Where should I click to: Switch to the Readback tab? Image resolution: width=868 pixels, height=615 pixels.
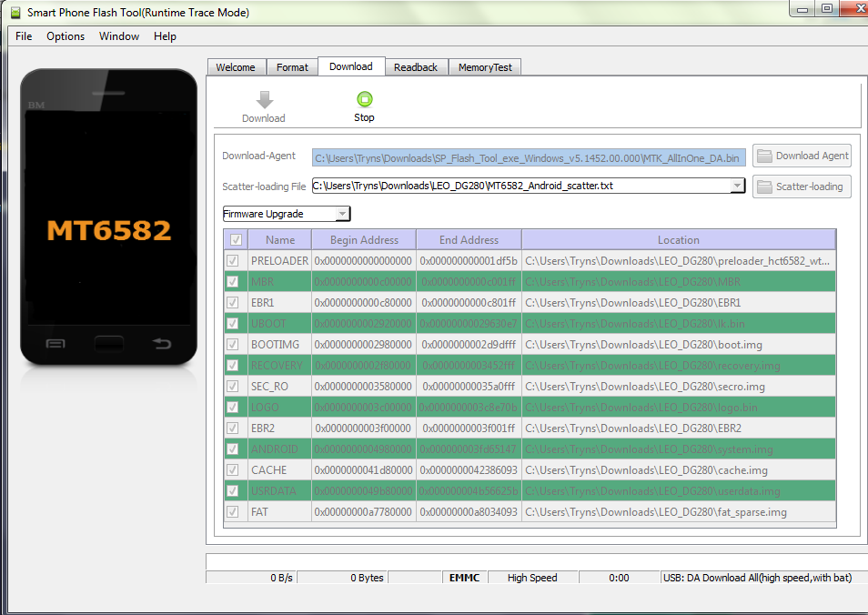tap(416, 67)
